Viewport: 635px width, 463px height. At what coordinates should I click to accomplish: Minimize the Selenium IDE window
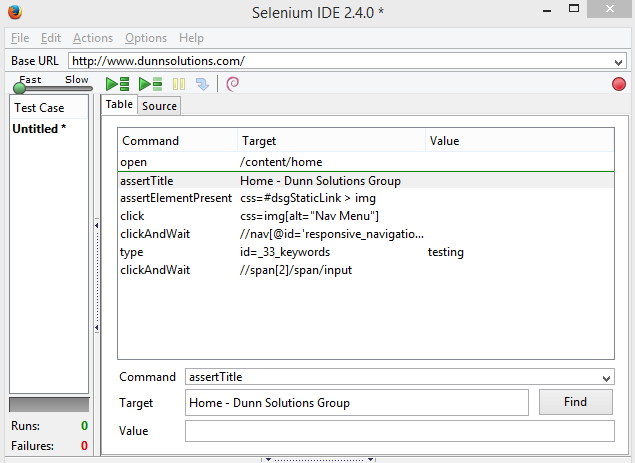tap(547, 10)
